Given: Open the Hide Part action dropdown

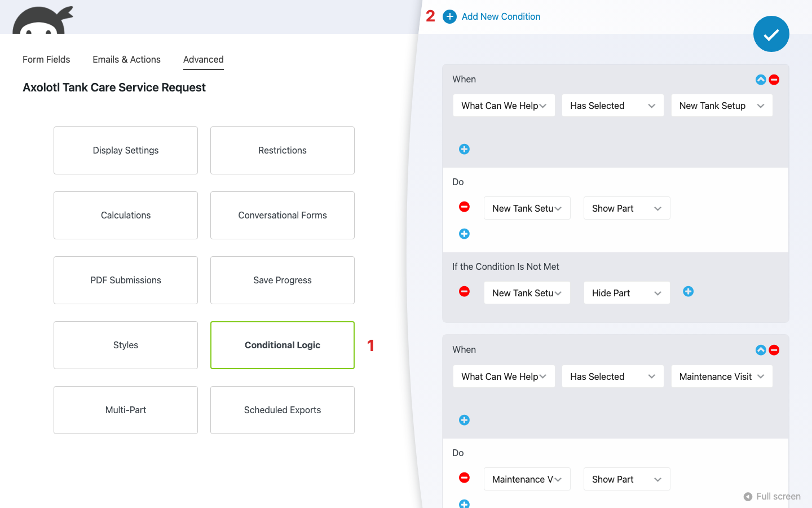Looking at the screenshot, I should pyautogui.click(x=627, y=293).
